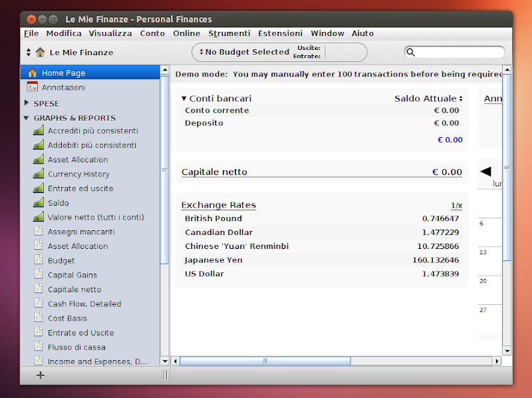Open the Conto corrente account
The image size is (532, 398).
tap(217, 110)
